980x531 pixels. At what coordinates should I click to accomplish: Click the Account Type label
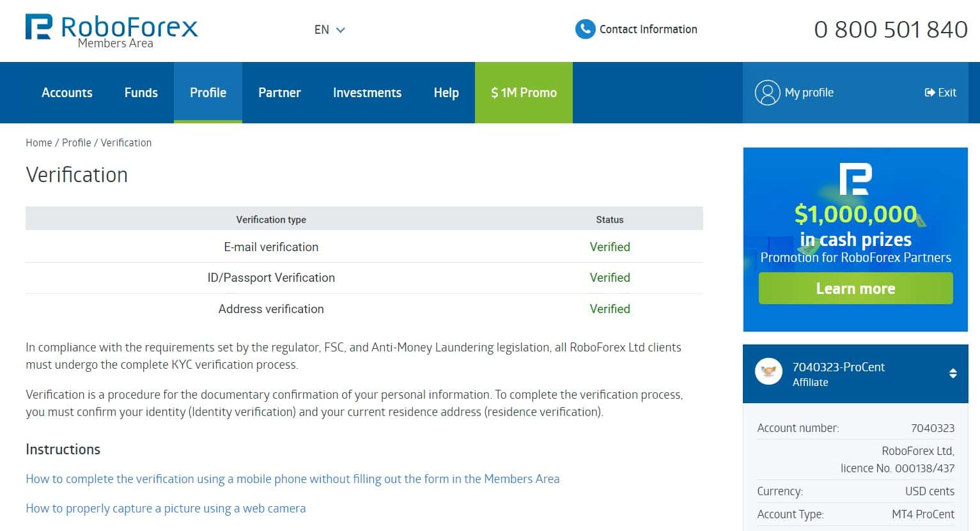pyautogui.click(x=790, y=514)
